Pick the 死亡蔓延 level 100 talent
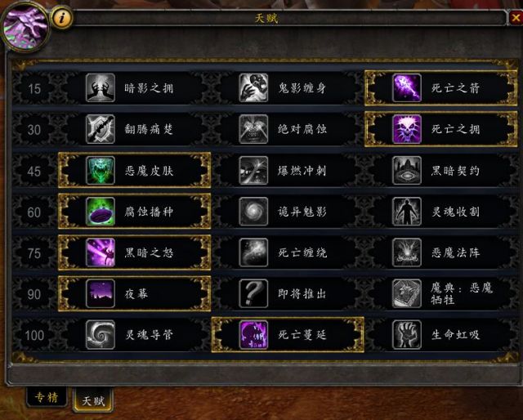The width and height of the screenshot is (523, 420). [288, 334]
